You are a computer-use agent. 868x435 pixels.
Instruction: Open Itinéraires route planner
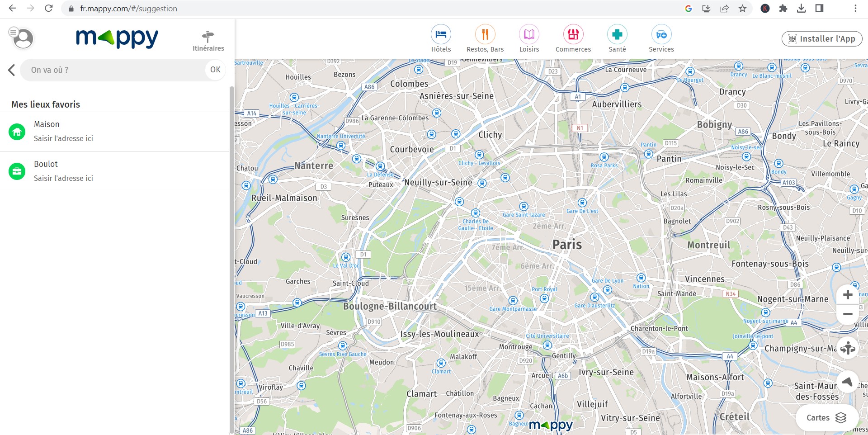[208, 41]
